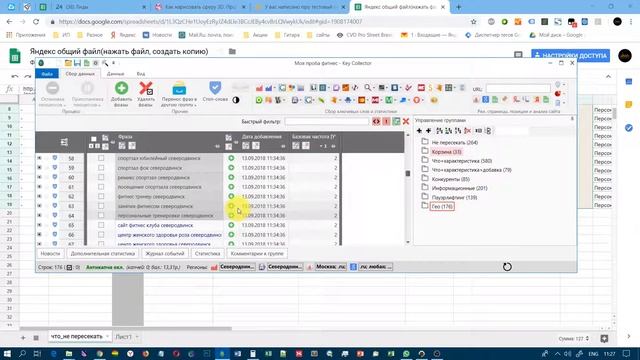This screenshot has height=360, width=640.
Task: Click the save floppy icon in Key Collector title bar
Action: pos(77,63)
